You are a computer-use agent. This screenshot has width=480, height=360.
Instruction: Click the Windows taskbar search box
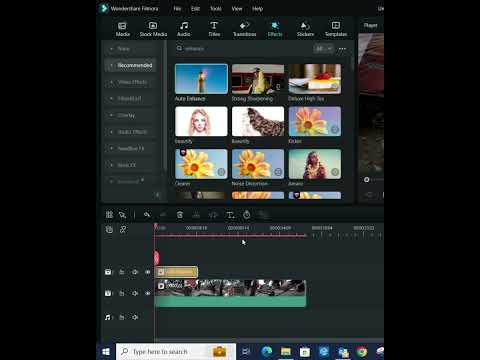pyautogui.click(x=176, y=352)
